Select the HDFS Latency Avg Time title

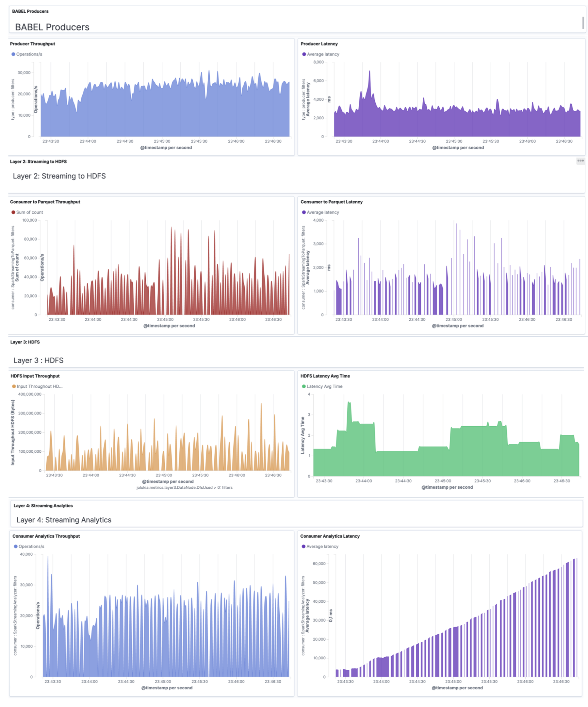(325, 376)
